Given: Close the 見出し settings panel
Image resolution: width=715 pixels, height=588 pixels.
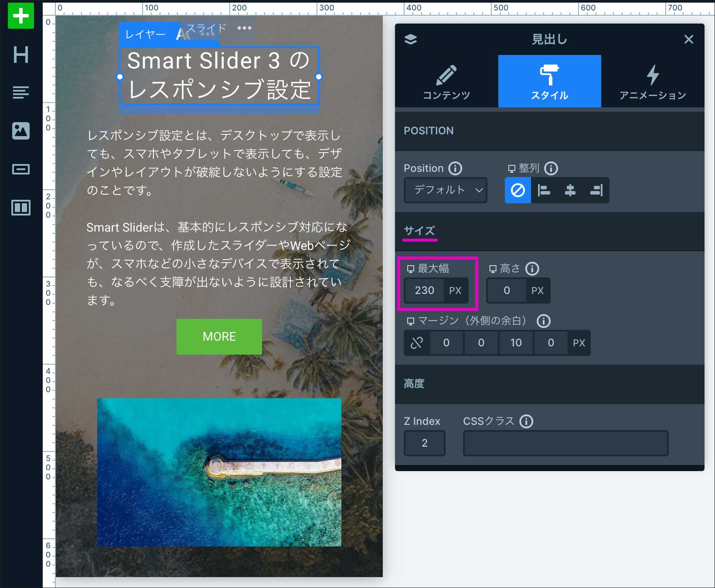Looking at the screenshot, I should 688,39.
